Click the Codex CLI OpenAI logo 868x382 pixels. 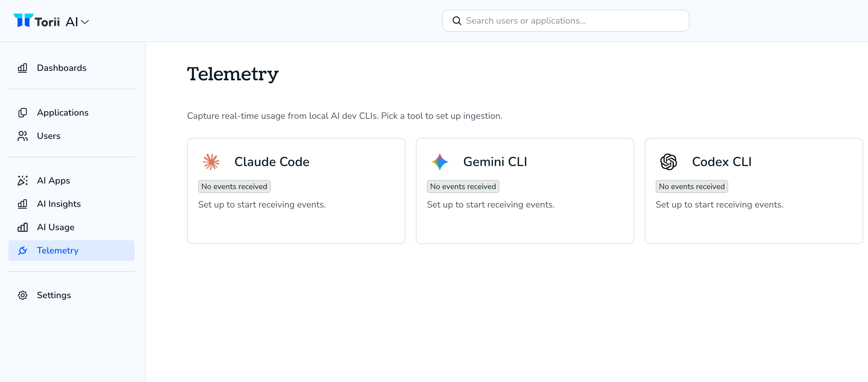pyautogui.click(x=669, y=162)
